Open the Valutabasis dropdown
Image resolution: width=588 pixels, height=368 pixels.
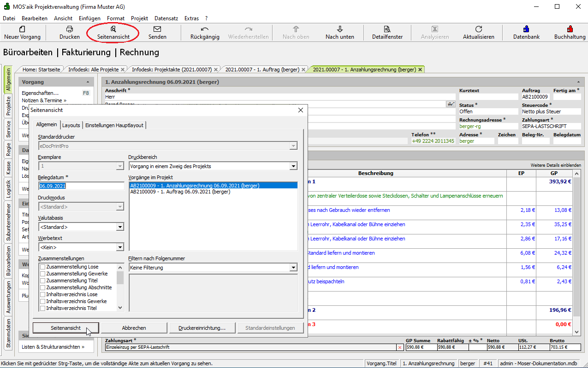tap(120, 227)
